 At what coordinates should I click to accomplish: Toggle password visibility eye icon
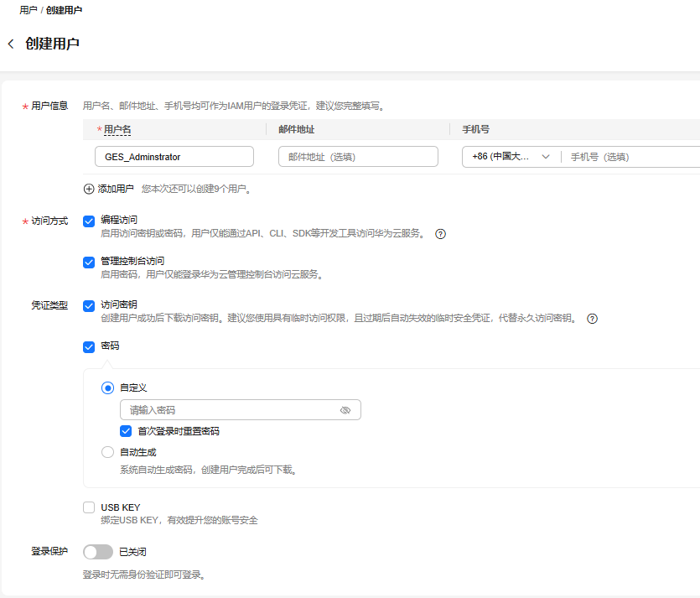coord(345,410)
